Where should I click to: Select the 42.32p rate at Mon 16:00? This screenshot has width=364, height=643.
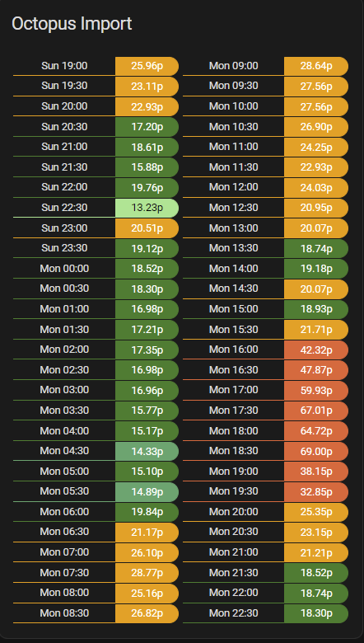(316, 350)
